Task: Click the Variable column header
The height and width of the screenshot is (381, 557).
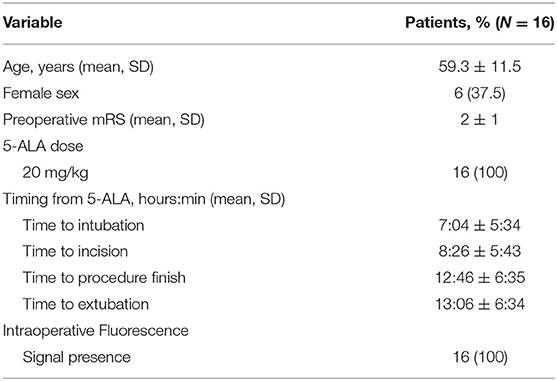Action: (33, 23)
